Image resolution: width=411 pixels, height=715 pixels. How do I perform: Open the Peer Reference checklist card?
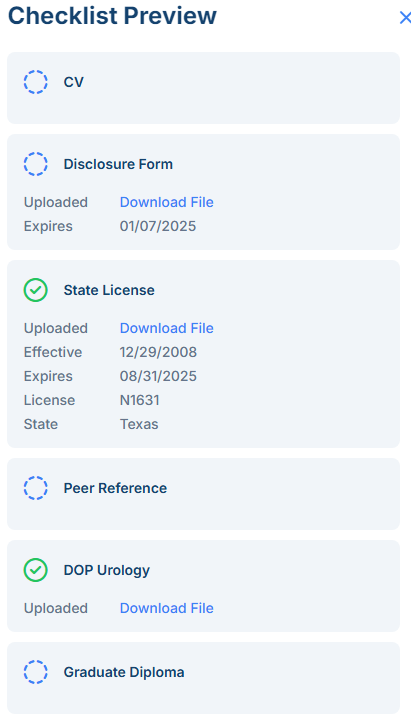click(203, 494)
